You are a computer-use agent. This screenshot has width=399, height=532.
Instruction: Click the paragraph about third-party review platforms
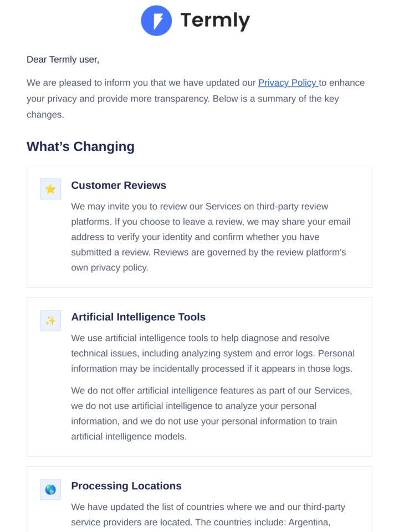(x=211, y=237)
